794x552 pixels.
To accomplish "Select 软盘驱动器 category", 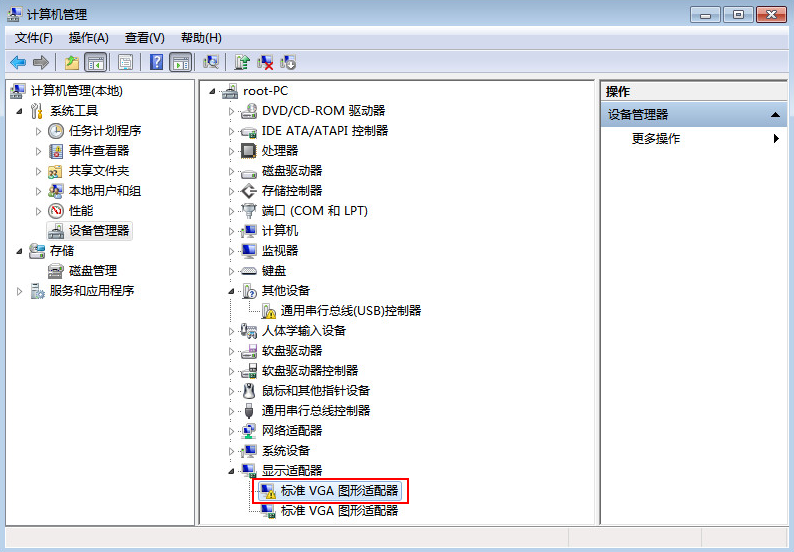I will [292, 350].
